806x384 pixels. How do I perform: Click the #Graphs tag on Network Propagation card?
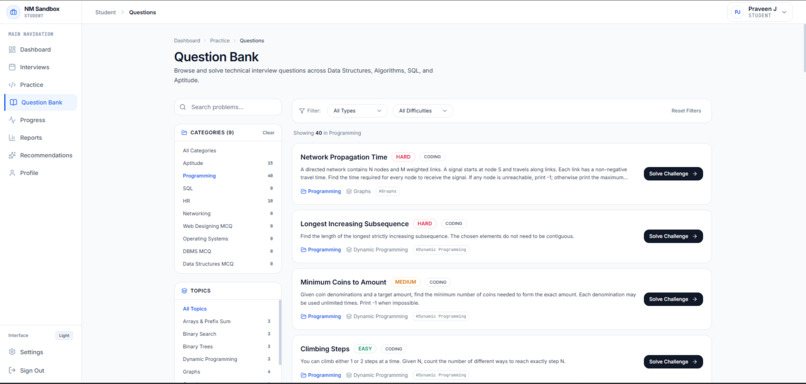click(388, 191)
